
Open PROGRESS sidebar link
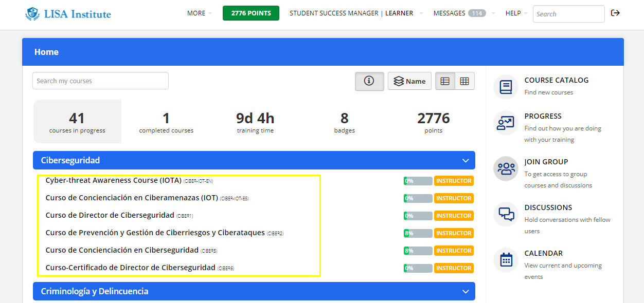pyautogui.click(x=543, y=116)
